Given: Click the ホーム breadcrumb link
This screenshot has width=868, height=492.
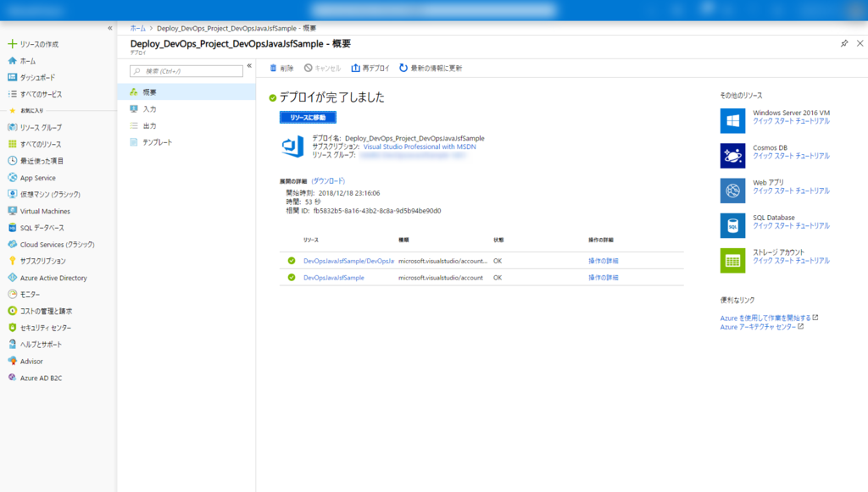Looking at the screenshot, I should coord(138,28).
